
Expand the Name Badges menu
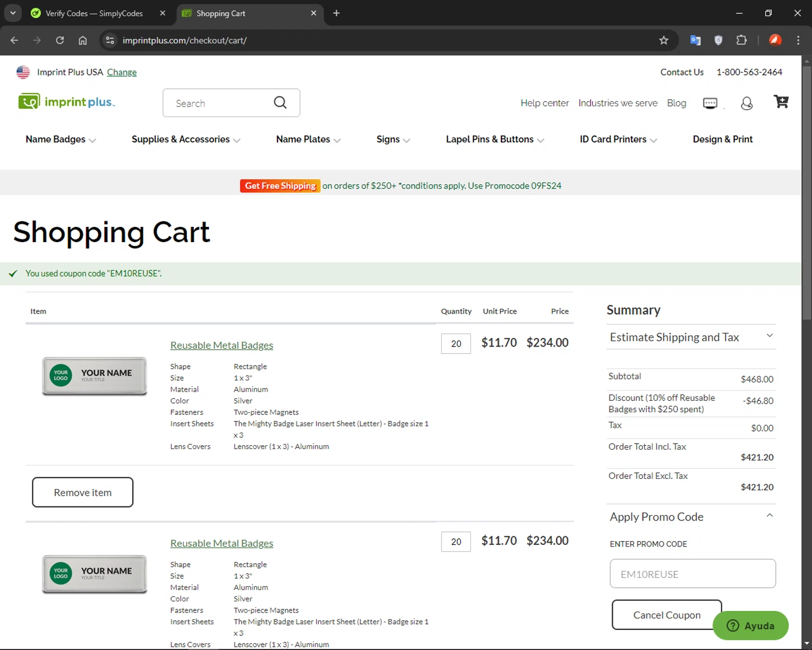click(x=61, y=139)
